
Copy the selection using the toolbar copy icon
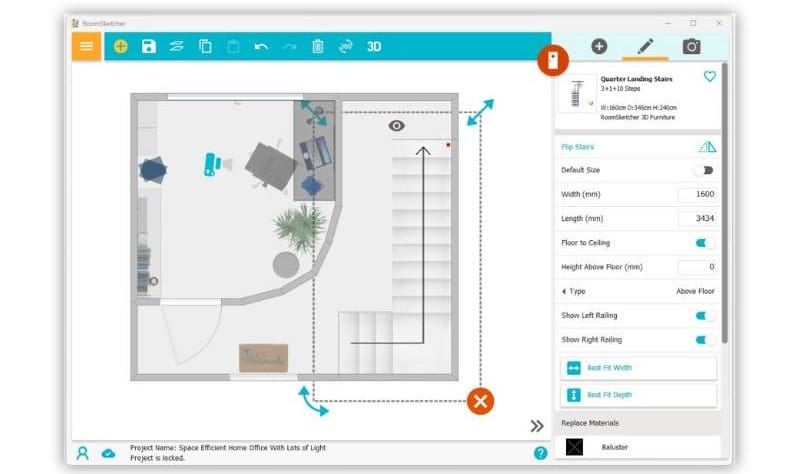(x=205, y=46)
